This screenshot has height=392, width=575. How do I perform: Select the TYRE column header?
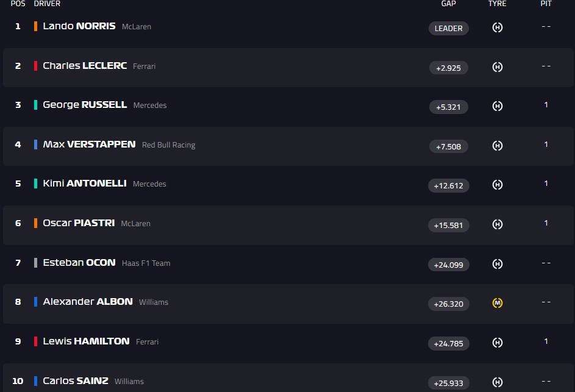[x=497, y=4]
